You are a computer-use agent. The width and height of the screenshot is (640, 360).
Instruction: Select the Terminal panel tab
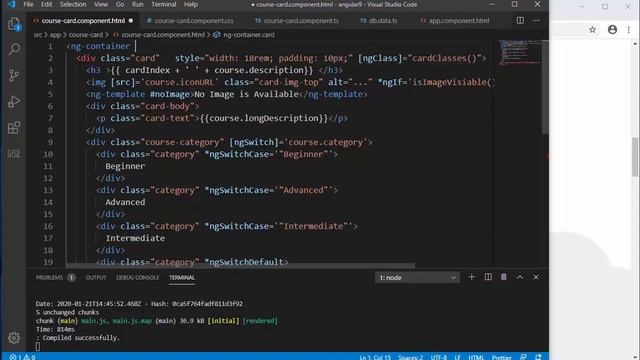click(182, 278)
